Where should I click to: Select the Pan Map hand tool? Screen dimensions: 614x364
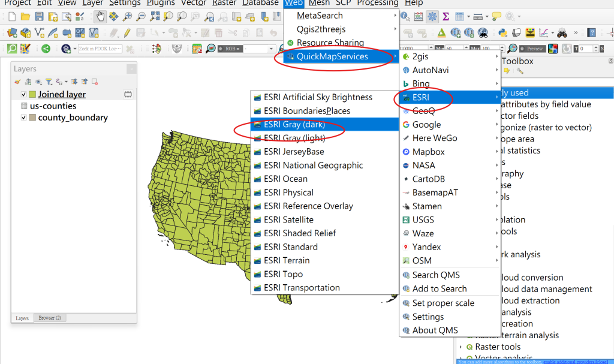point(100,16)
